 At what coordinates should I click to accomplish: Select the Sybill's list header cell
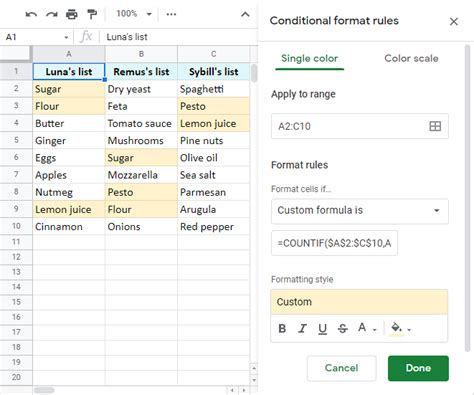(214, 72)
